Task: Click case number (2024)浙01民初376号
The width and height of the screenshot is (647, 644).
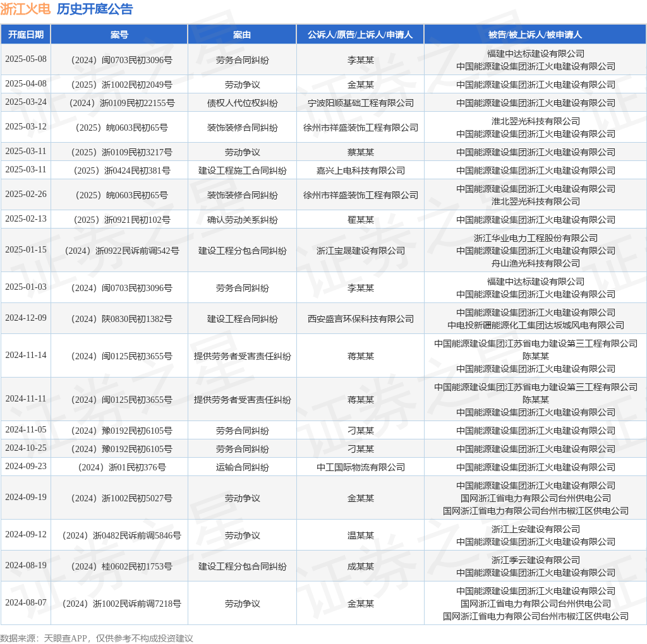Action: tap(119, 468)
